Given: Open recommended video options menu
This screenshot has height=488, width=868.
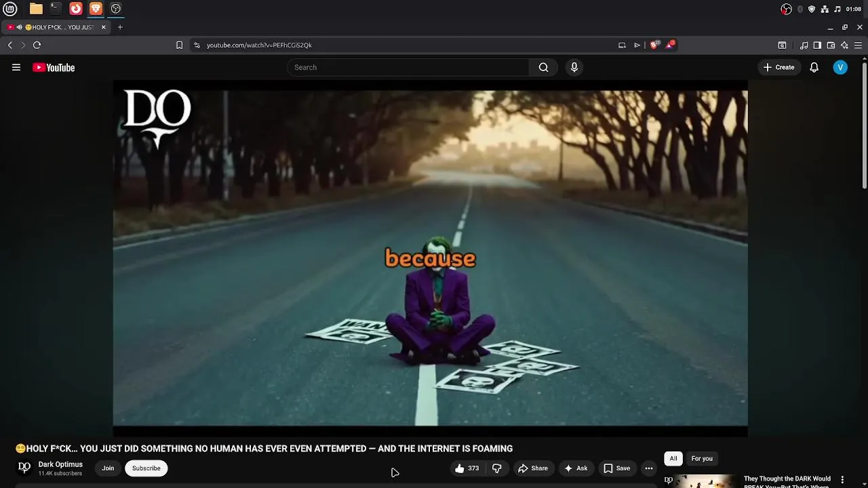Looking at the screenshot, I should tap(842, 480).
